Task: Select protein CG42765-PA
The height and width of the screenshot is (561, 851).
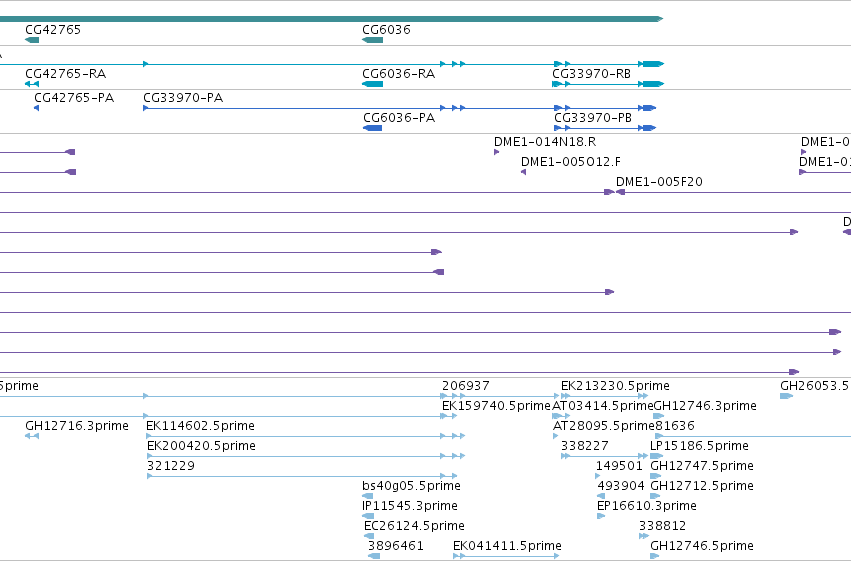Action: (74, 98)
